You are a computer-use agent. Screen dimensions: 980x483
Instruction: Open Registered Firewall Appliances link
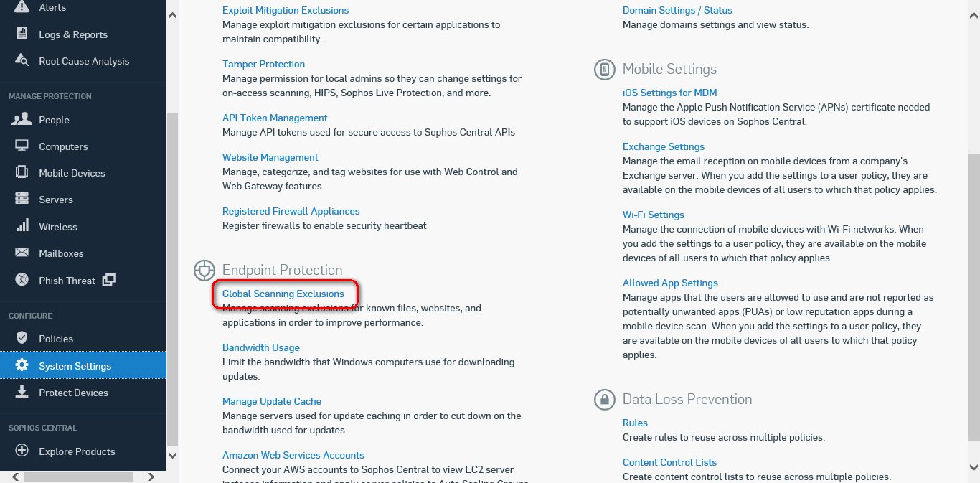tap(291, 211)
